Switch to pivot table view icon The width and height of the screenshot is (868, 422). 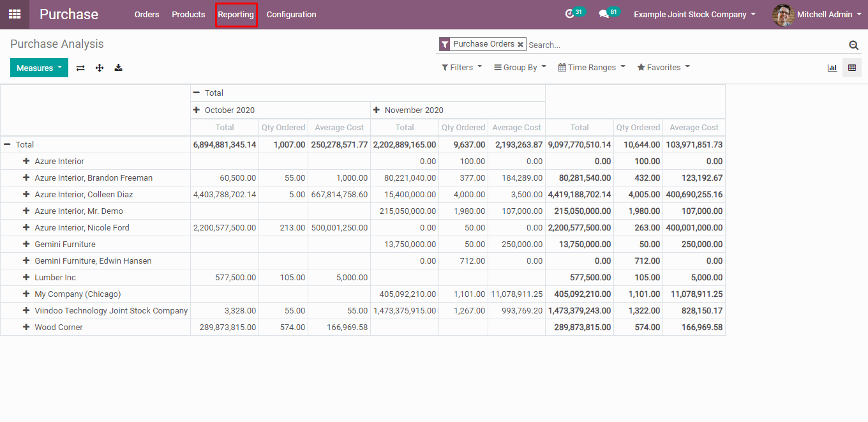point(852,68)
